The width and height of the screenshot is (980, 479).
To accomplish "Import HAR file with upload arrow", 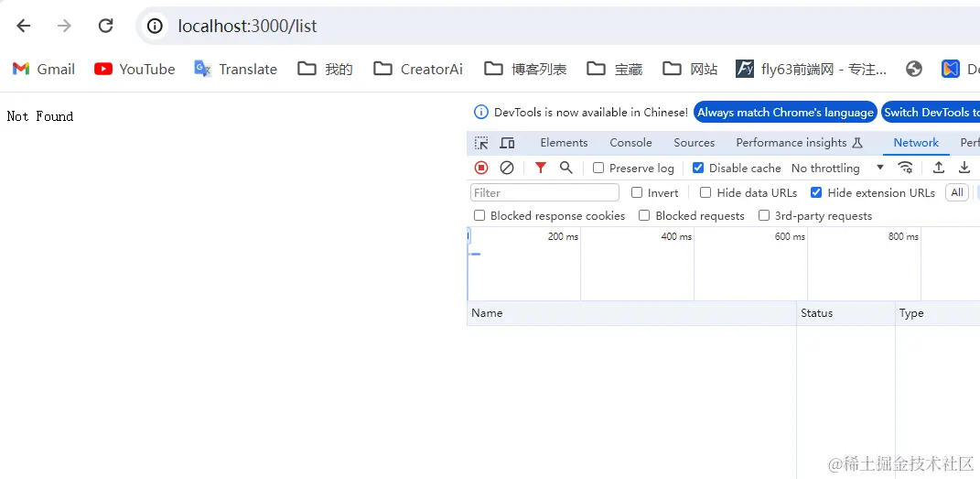I will pos(938,168).
